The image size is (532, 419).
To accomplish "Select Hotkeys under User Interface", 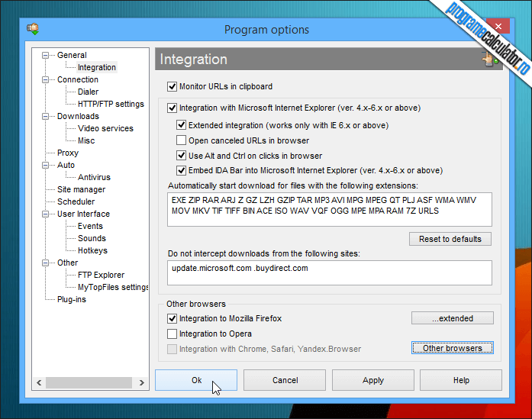I will [92, 250].
